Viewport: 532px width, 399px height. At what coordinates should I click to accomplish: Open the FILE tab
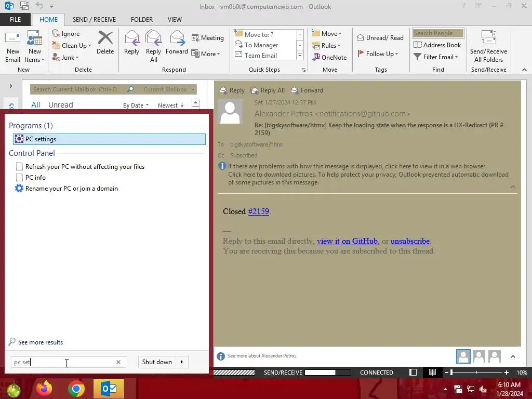[x=15, y=20]
